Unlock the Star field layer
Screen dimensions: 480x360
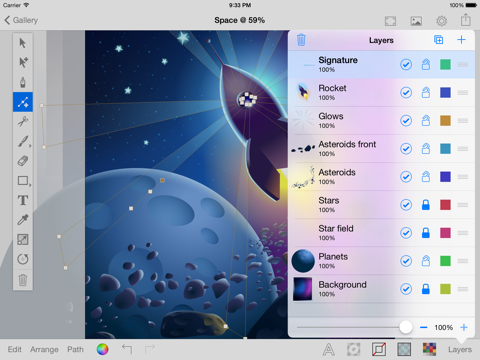pyautogui.click(x=426, y=233)
